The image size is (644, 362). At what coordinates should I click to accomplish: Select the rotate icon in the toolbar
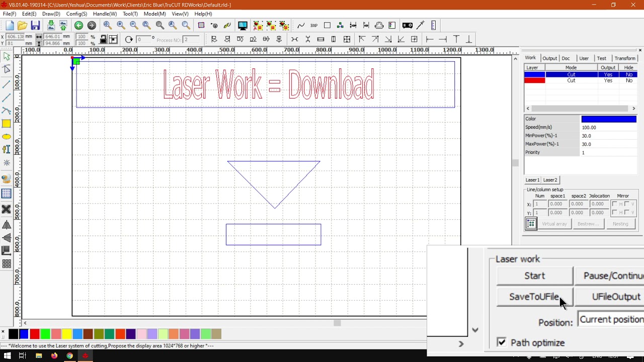point(129,39)
